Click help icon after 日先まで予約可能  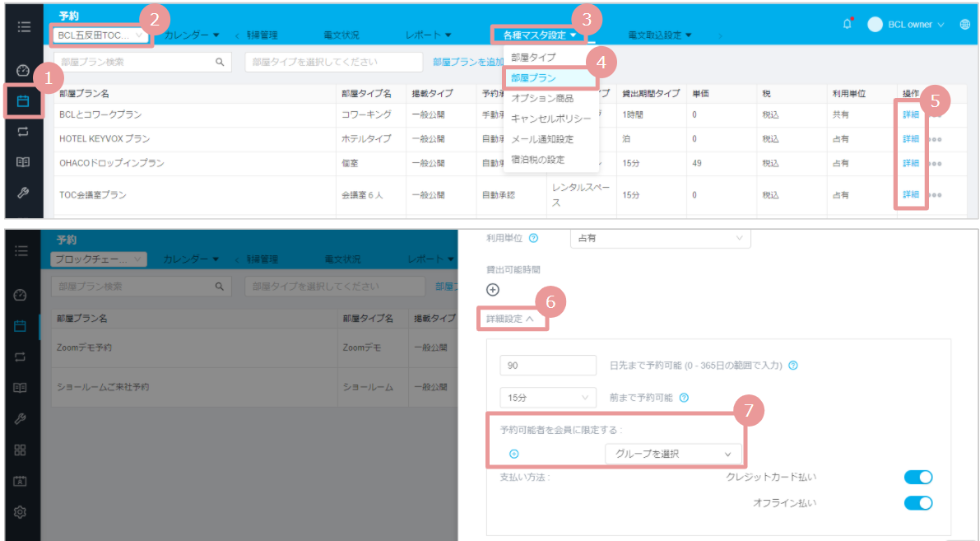[793, 366]
